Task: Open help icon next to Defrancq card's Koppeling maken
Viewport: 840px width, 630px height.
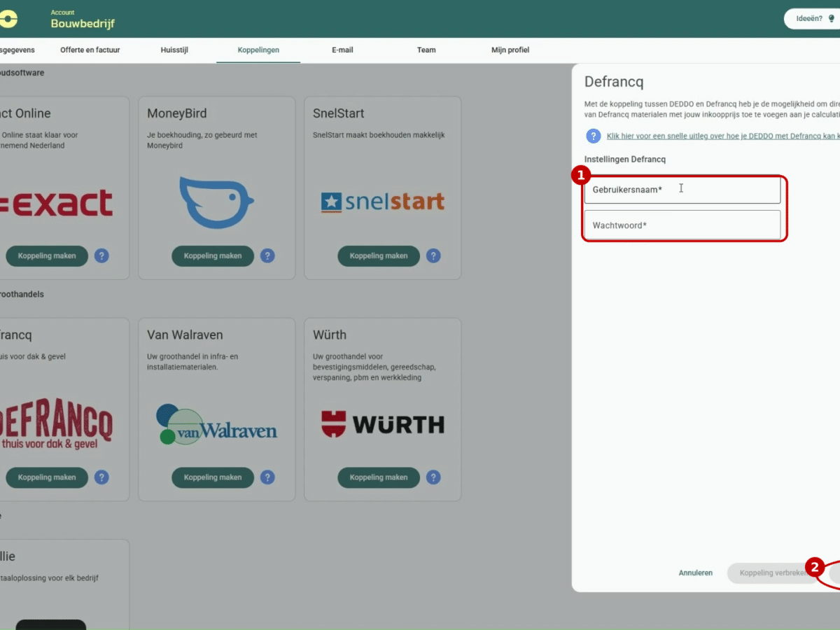Action: tap(101, 477)
